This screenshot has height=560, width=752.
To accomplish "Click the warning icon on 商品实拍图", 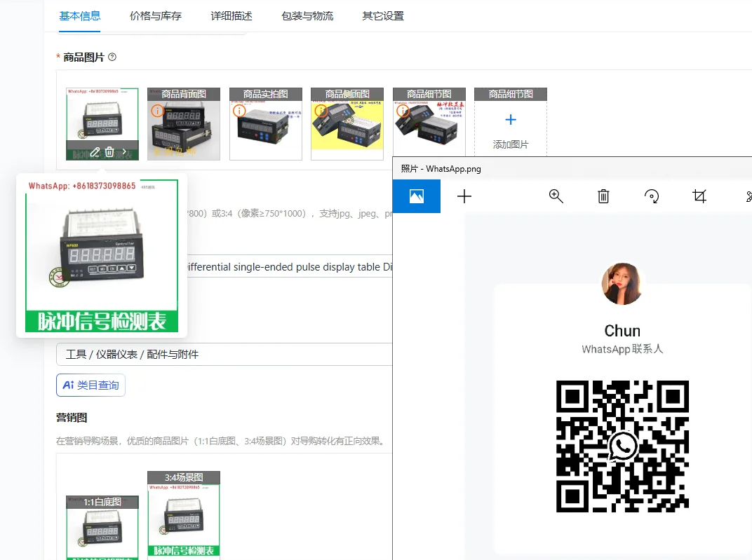I will pos(239,111).
